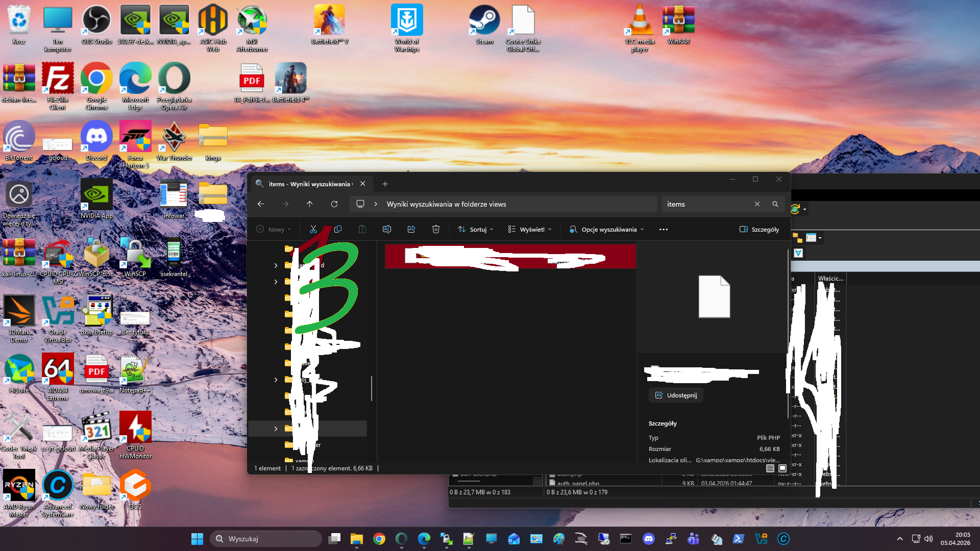Click the Cut scissors icon in toolbar
980x551 pixels.
coord(313,230)
